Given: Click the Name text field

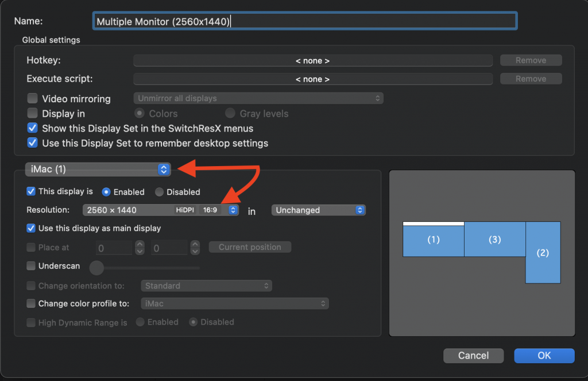Looking at the screenshot, I should [x=305, y=21].
